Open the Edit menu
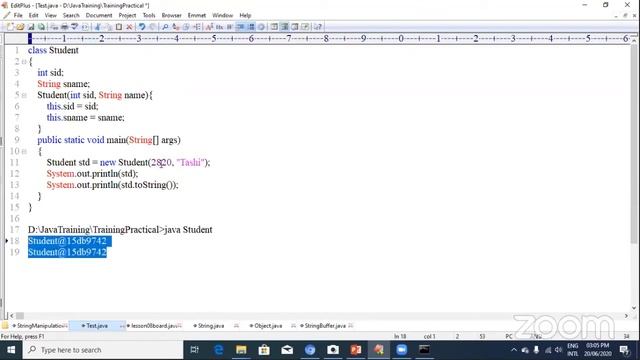This screenshot has height=360, width=640. coord(33,16)
